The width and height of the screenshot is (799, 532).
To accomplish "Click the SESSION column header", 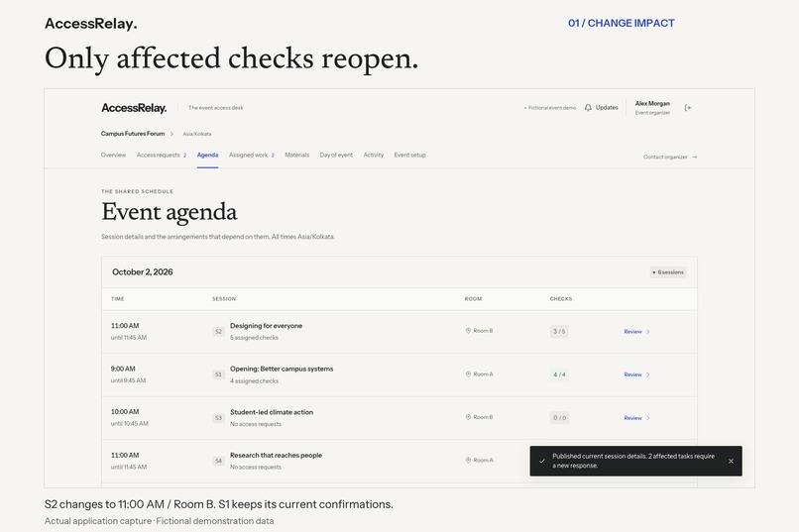I will tap(224, 299).
